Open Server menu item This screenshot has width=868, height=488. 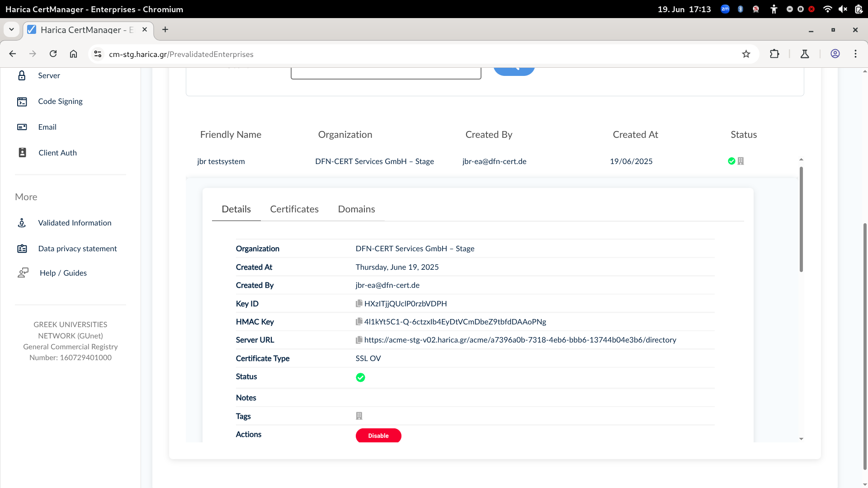point(49,75)
